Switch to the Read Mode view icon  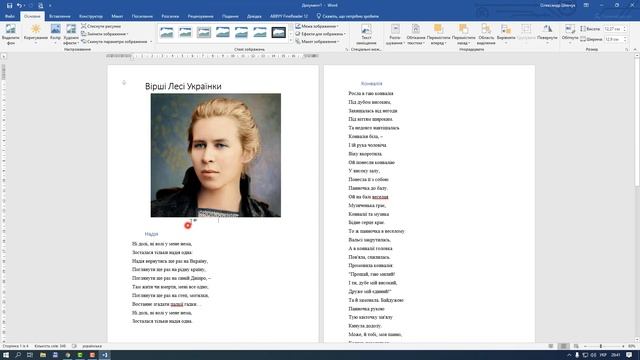tap(551, 346)
